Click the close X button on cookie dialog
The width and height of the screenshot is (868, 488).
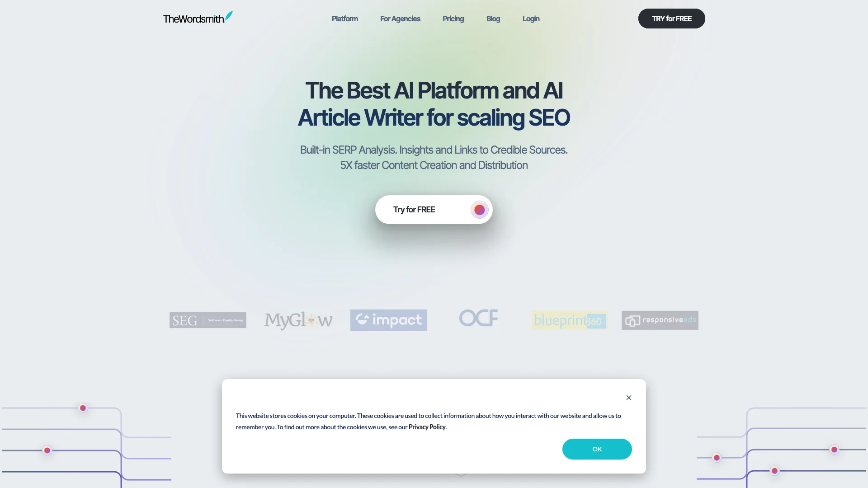pos(629,398)
